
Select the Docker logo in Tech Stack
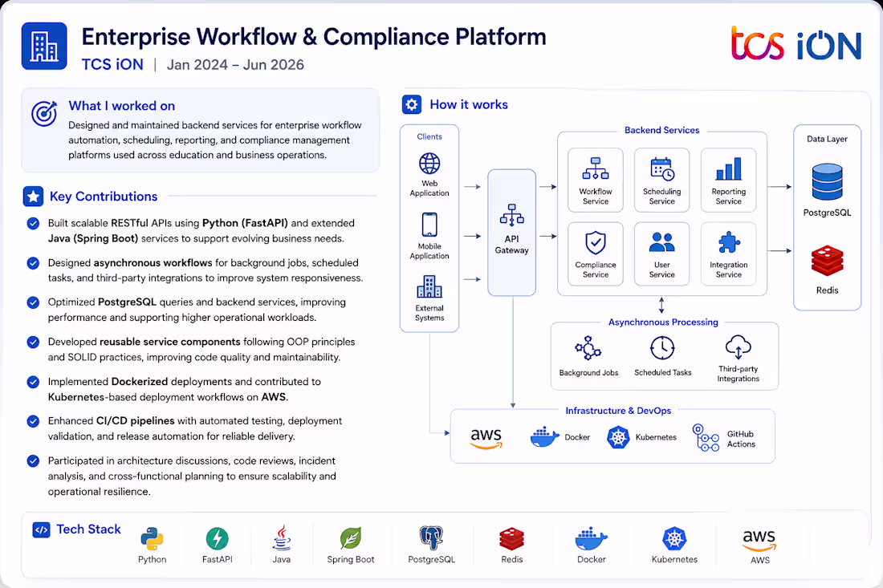coord(592,539)
